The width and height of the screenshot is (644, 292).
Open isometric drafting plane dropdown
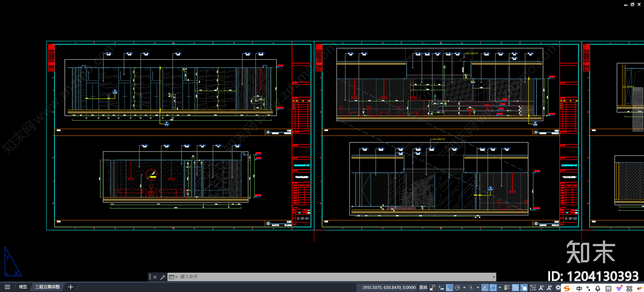pyautogui.click(x=478, y=288)
